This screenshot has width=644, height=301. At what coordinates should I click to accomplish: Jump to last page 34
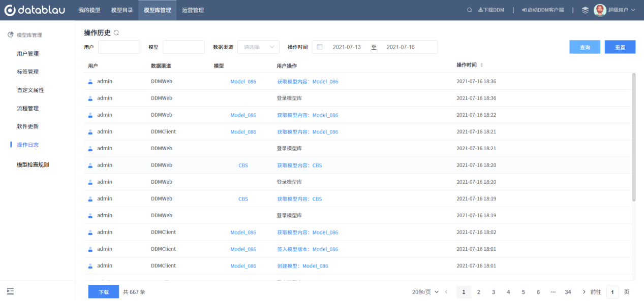[x=568, y=292]
